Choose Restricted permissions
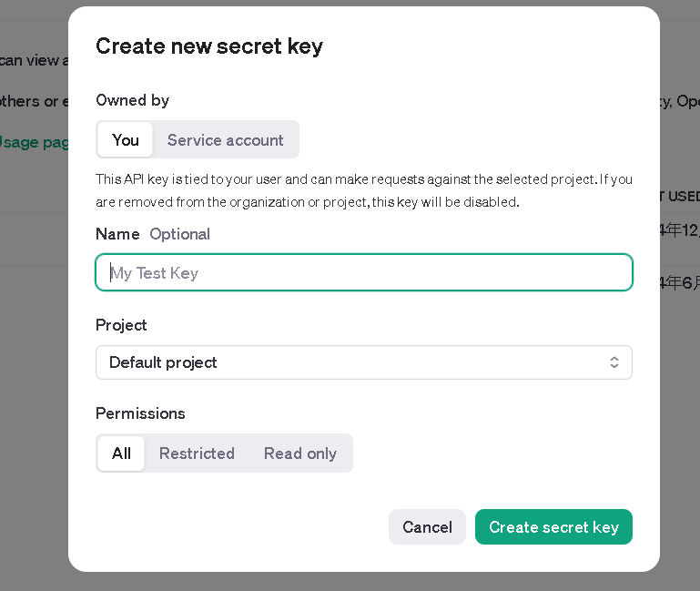Image resolution: width=700 pixels, height=591 pixels. coord(197,453)
